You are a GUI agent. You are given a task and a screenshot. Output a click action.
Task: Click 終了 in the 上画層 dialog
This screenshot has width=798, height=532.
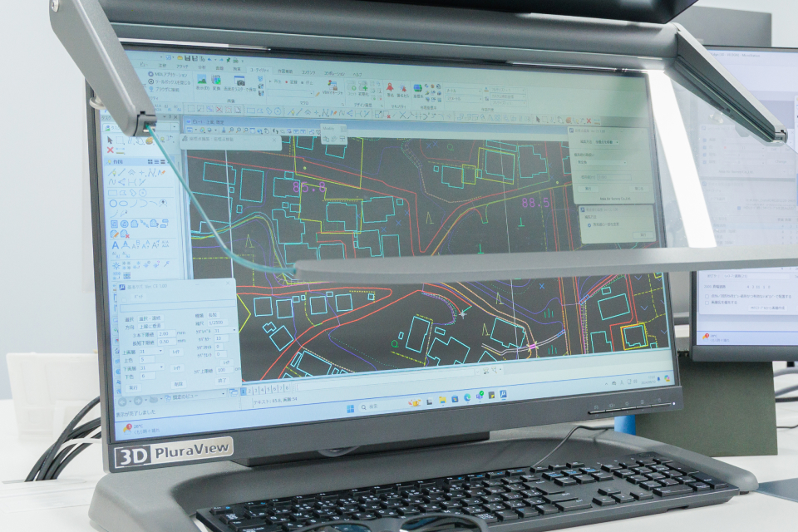pyautogui.click(x=222, y=380)
